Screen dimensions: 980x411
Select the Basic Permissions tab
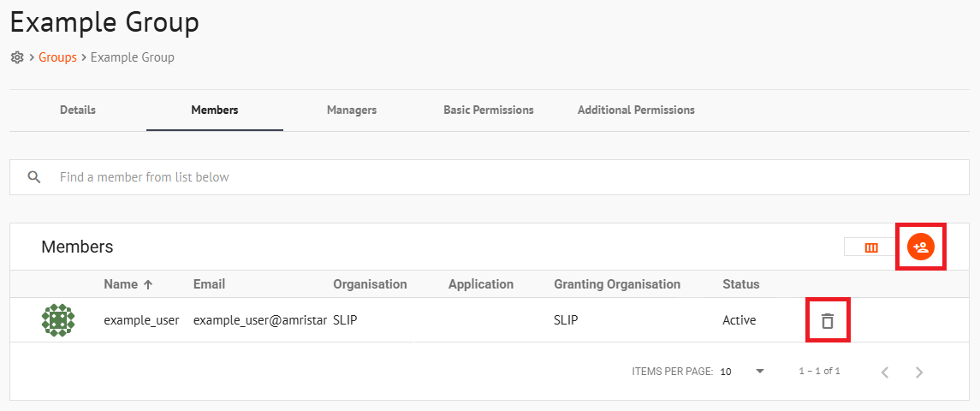(x=489, y=110)
